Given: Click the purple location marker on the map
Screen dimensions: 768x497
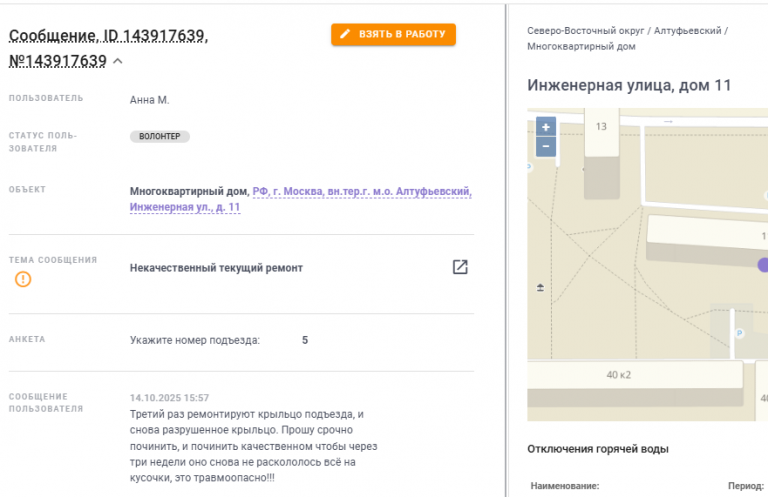Looking at the screenshot, I should click(x=763, y=263).
